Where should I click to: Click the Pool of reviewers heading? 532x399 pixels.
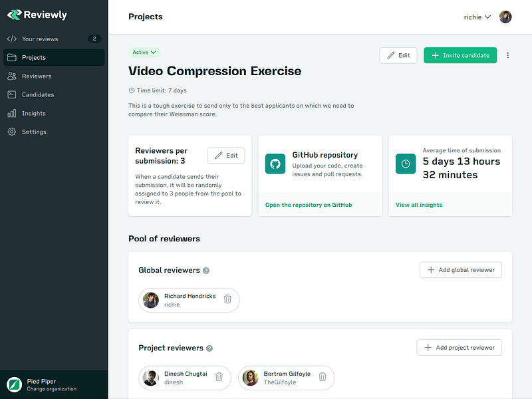[164, 239]
